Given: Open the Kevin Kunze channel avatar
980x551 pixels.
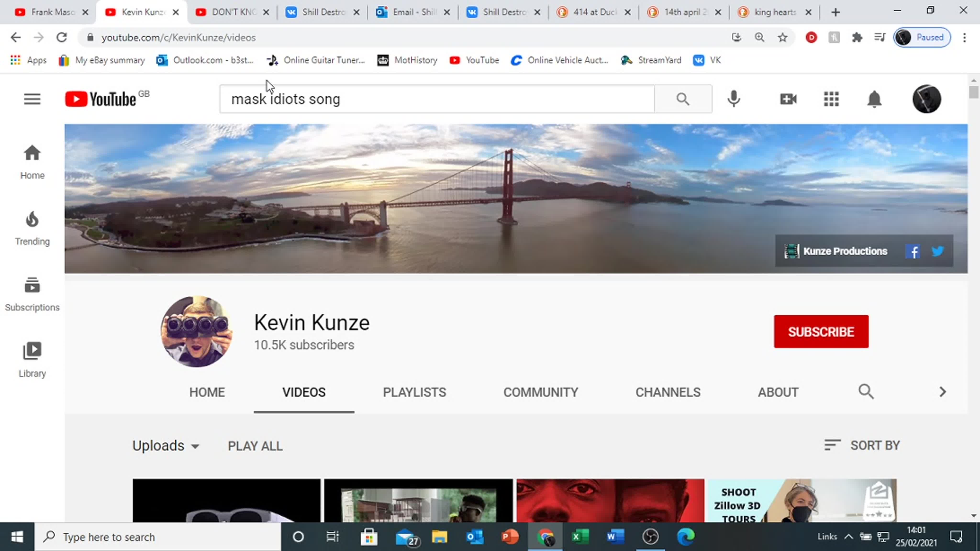Looking at the screenshot, I should [196, 331].
